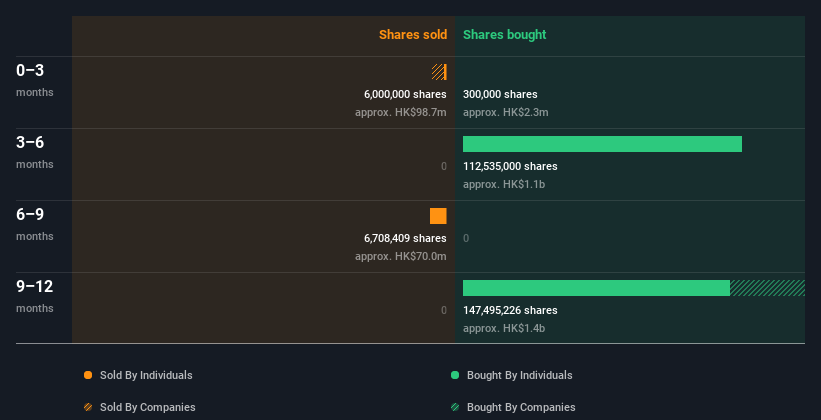Click the hatched 'Bought By Companies' legend icon
821x420 pixels.
(x=455, y=407)
